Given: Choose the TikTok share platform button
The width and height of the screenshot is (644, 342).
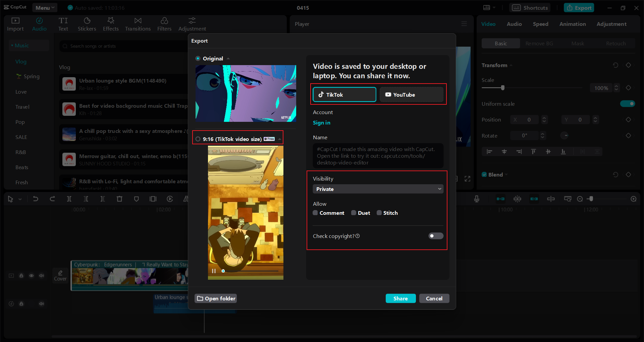Looking at the screenshot, I should 344,95.
